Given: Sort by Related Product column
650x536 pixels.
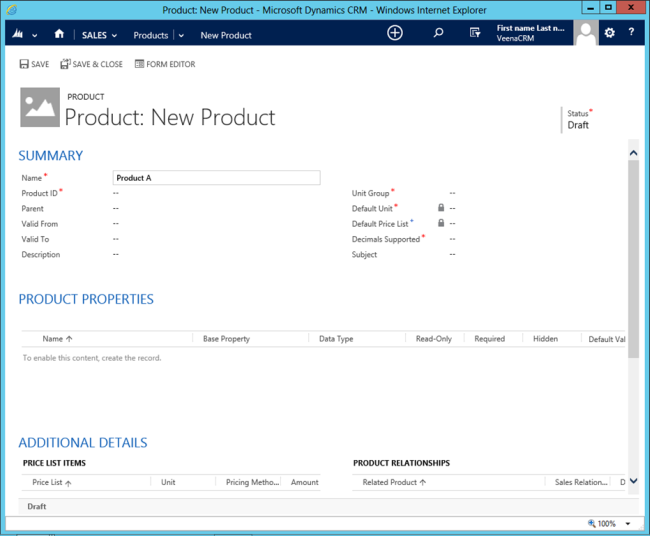Looking at the screenshot, I should [x=394, y=482].
